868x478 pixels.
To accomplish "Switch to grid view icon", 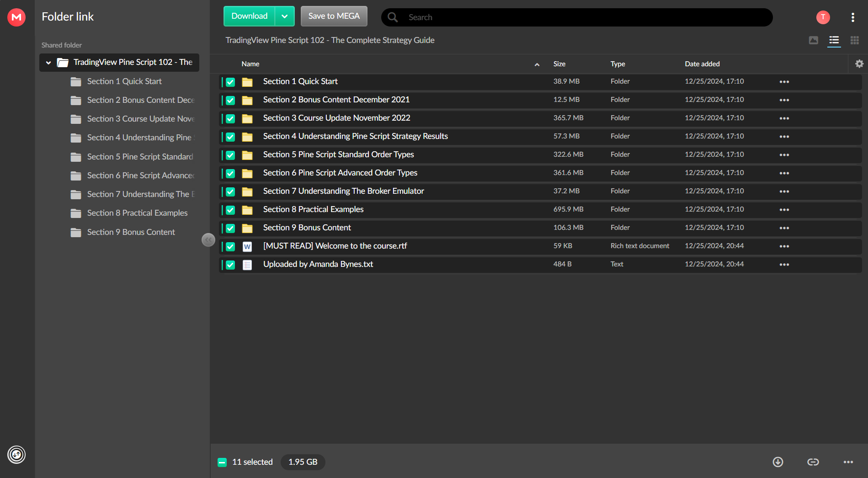I will point(854,40).
